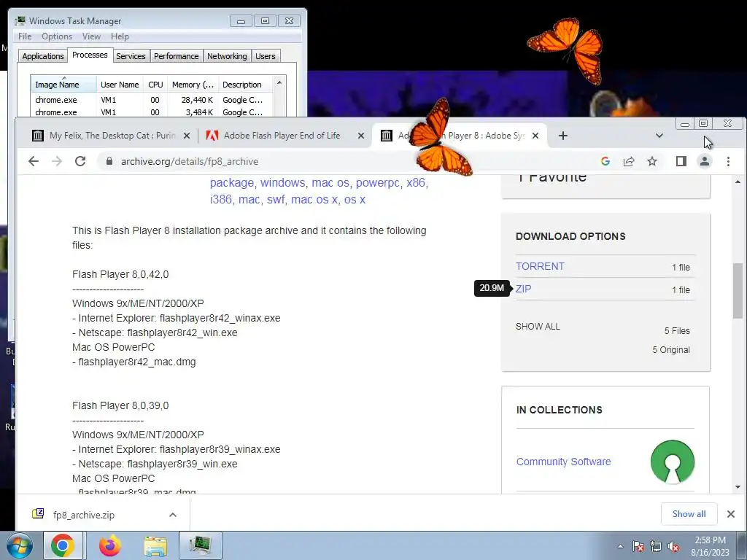This screenshot has width=747, height=560.
Task: Open the fp8_archive.zip downloaded file
Action: point(84,515)
